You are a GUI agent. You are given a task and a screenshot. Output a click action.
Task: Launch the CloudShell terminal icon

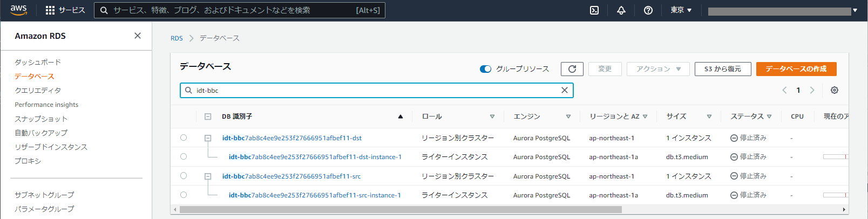click(x=594, y=10)
